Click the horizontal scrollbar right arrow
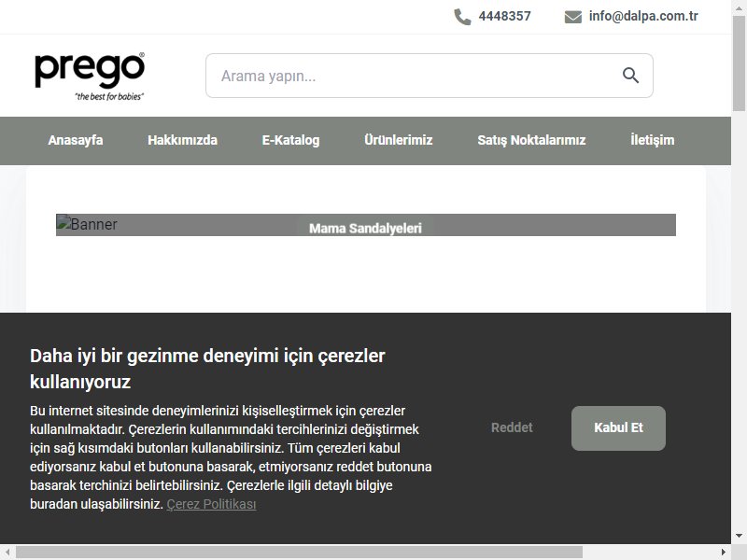 (x=724, y=553)
